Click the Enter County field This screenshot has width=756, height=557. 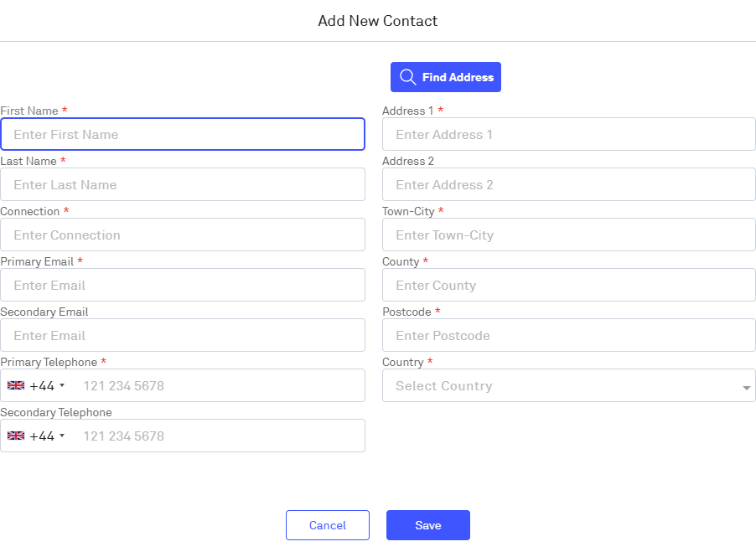click(x=568, y=285)
